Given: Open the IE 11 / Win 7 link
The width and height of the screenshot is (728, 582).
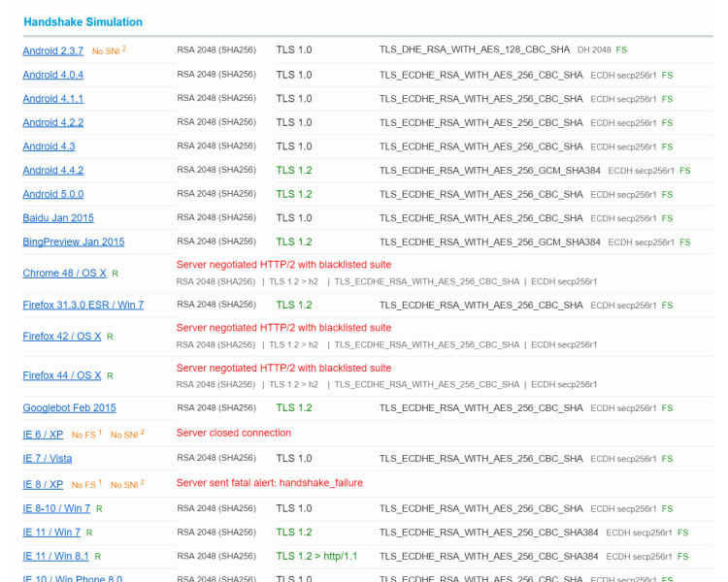Looking at the screenshot, I should (x=51, y=533).
